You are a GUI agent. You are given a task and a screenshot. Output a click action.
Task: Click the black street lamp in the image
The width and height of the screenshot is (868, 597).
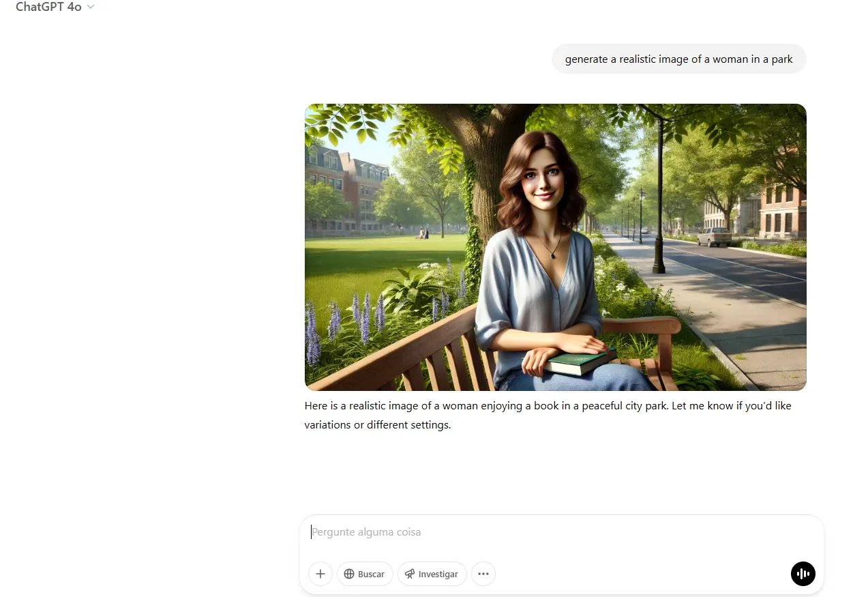659,205
